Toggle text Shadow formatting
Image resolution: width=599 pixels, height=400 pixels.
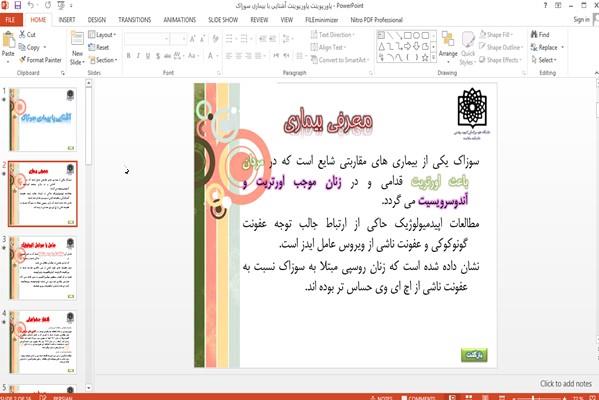coord(158,56)
